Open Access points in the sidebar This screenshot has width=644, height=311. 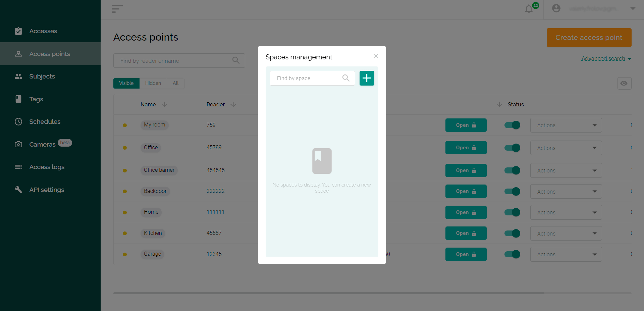pos(50,54)
